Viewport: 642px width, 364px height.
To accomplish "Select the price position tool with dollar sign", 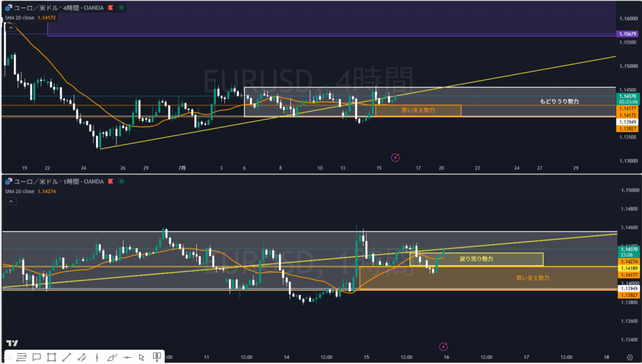I will click(157, 356).
